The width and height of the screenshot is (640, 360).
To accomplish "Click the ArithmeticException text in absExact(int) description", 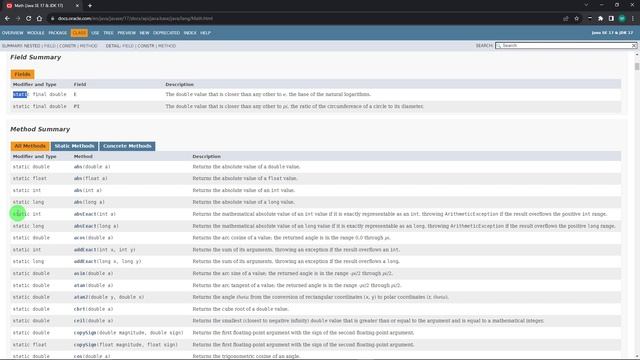I will click(471, 214).
